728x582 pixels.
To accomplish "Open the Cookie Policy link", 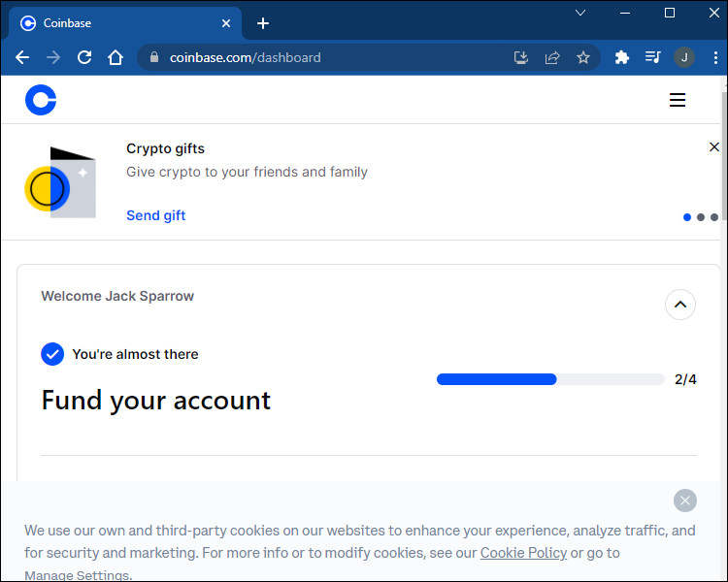I will click(523, 553).
